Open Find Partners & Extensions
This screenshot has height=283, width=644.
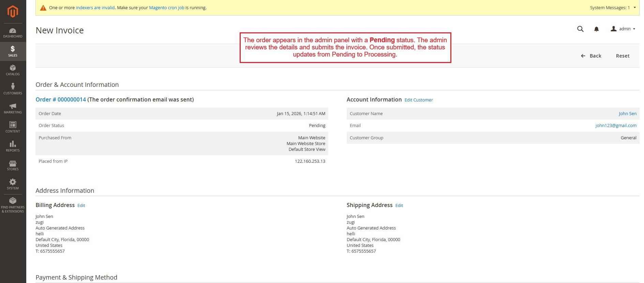click(13, 205)
